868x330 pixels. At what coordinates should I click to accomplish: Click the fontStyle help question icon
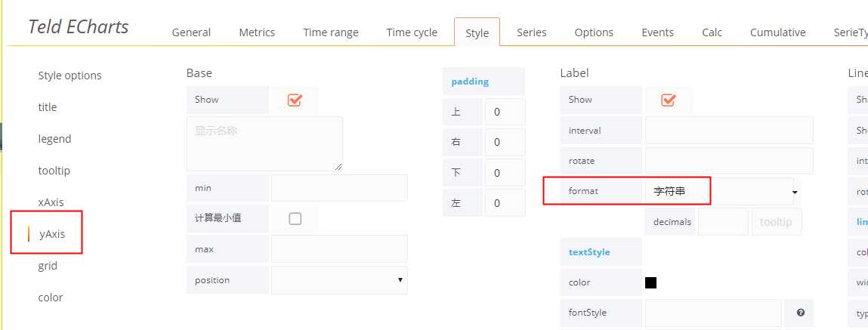800,313
